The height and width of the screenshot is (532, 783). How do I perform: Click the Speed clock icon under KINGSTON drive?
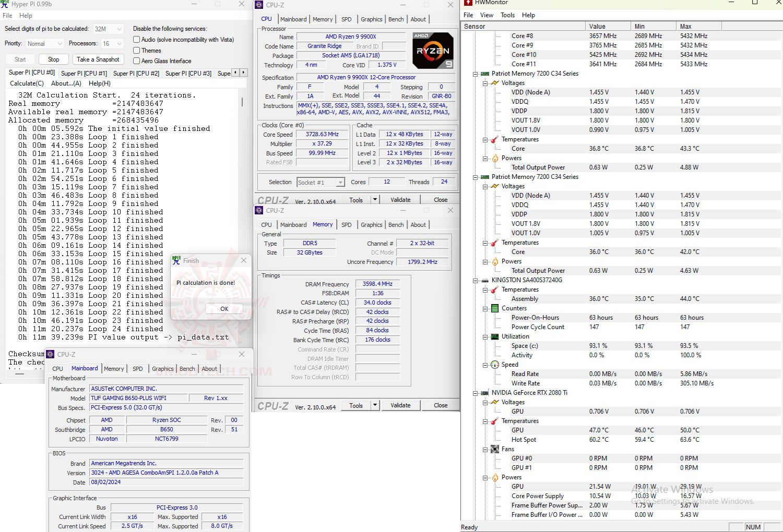click(x=495, y=365)
